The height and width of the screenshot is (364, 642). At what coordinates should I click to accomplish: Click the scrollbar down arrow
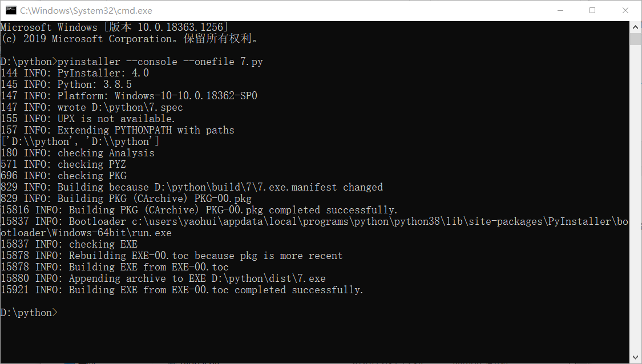(x=635, y=357)
